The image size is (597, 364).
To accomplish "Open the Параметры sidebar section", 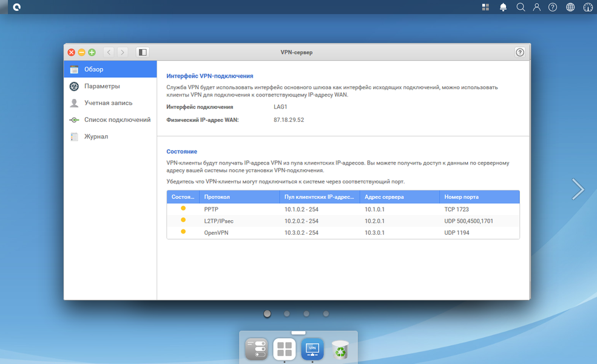I will (110, 86).
